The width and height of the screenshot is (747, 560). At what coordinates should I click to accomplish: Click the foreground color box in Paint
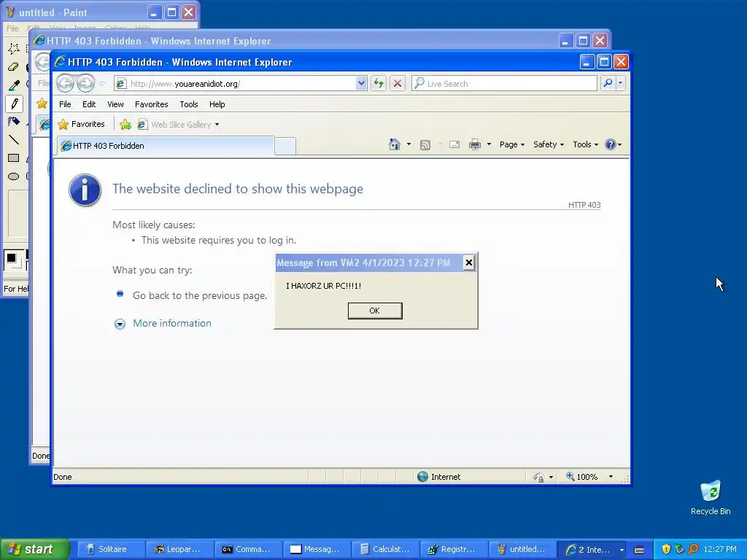[x=12, y=259]
